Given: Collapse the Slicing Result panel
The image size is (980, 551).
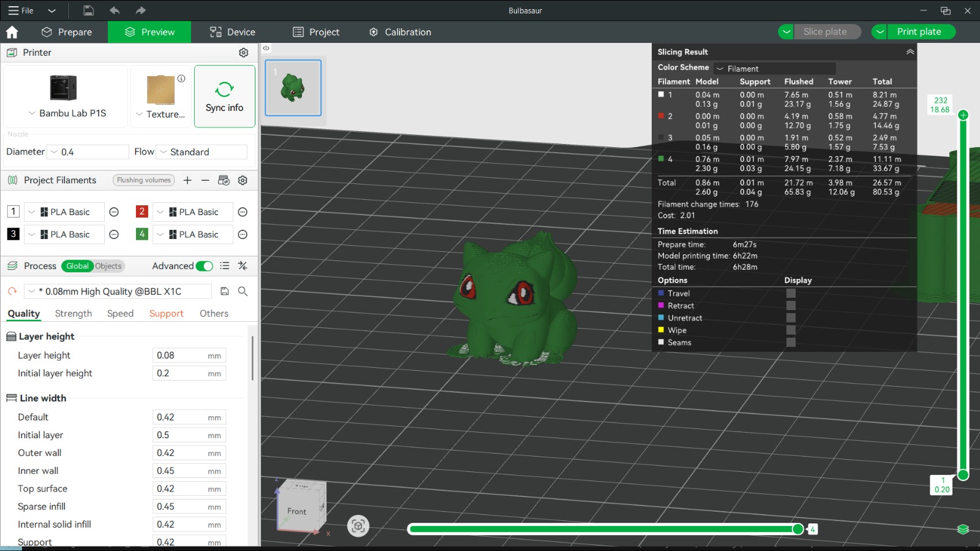Looking at the screenshot, I should point(910,52).
